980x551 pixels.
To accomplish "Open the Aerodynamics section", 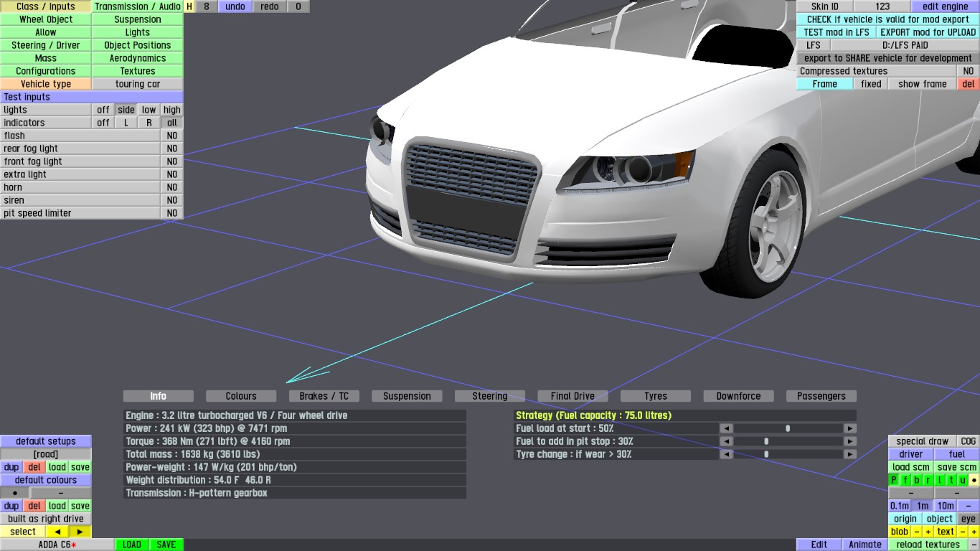I will tap(138, 58).
